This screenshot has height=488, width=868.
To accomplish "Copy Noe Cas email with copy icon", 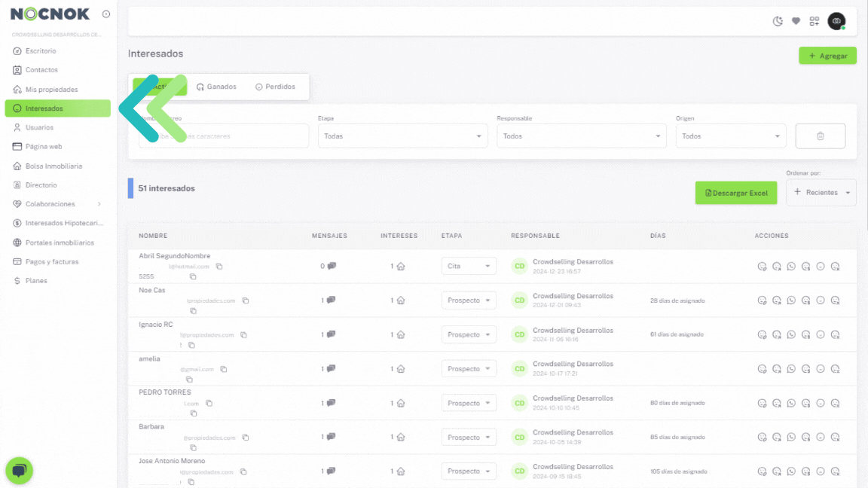I will (x=245, y=301).
